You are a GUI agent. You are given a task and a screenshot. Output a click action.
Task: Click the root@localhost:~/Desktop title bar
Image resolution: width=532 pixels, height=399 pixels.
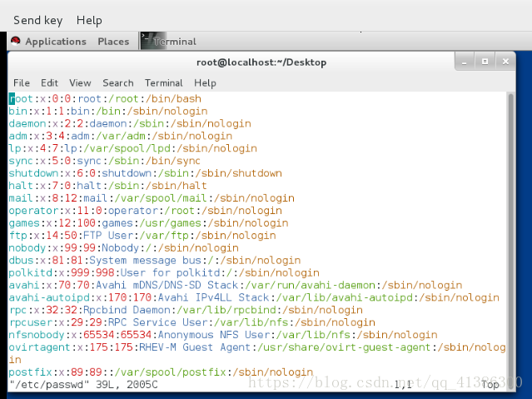coord(261,62)
